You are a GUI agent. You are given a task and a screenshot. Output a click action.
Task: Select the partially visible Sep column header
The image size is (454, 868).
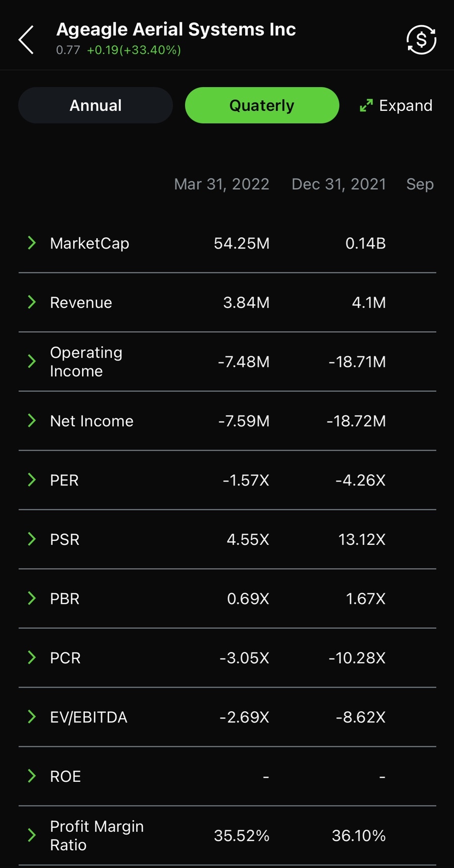coord(420,184)
